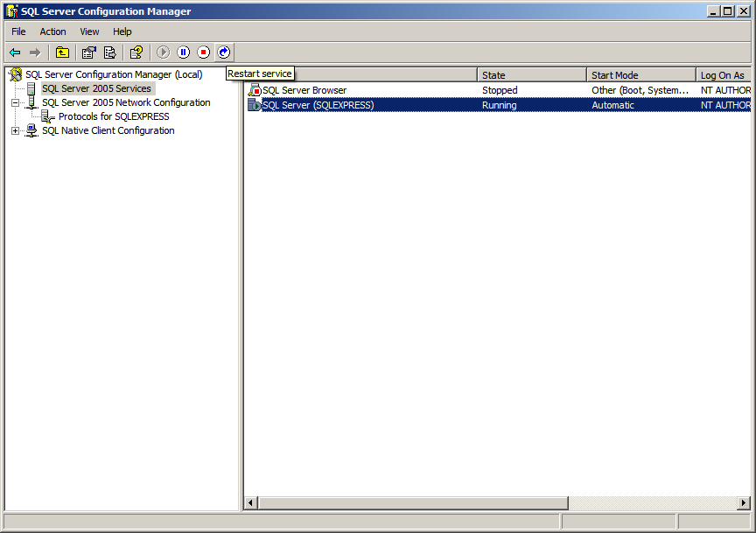This screenshot has width=756, height=533.
Task: Select SQL Server 2005 Services tree item
Action: coord(96,88)
